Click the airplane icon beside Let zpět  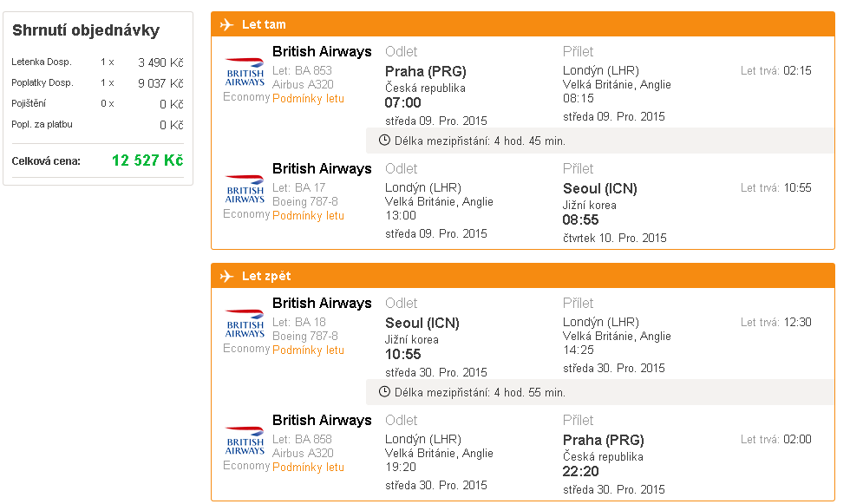point(226,276)
